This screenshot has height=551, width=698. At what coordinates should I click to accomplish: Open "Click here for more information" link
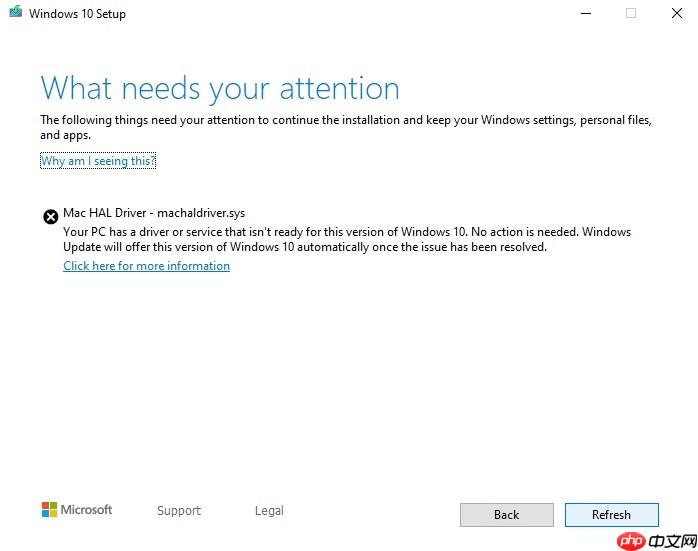pyautogui.click(x=146, y=266)
